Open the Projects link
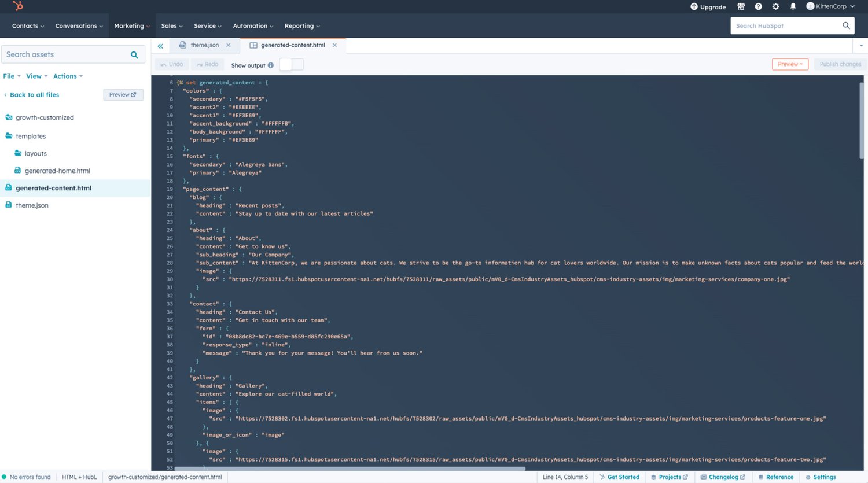 coord(670,477)
